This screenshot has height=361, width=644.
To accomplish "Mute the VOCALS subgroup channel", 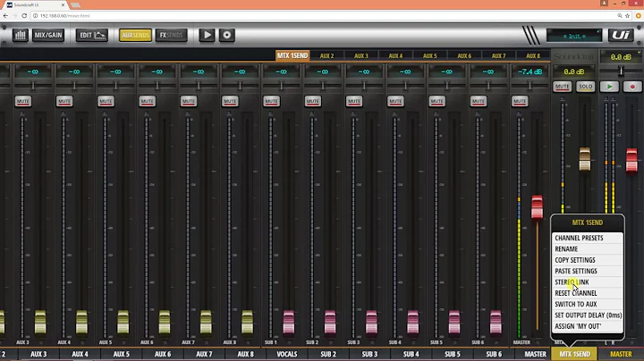I will click(x=272, y=101).
